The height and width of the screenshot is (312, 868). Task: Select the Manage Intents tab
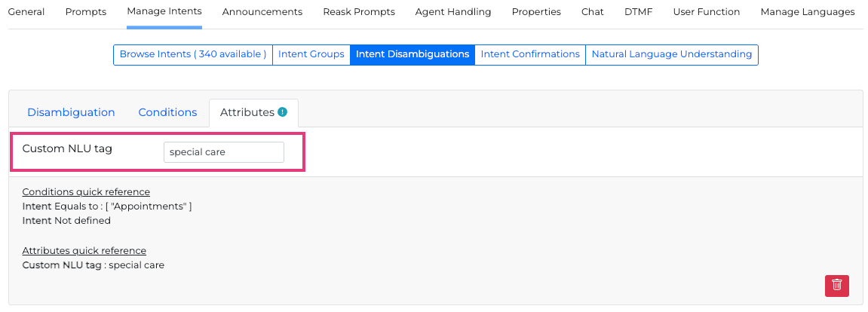(164, 12)
